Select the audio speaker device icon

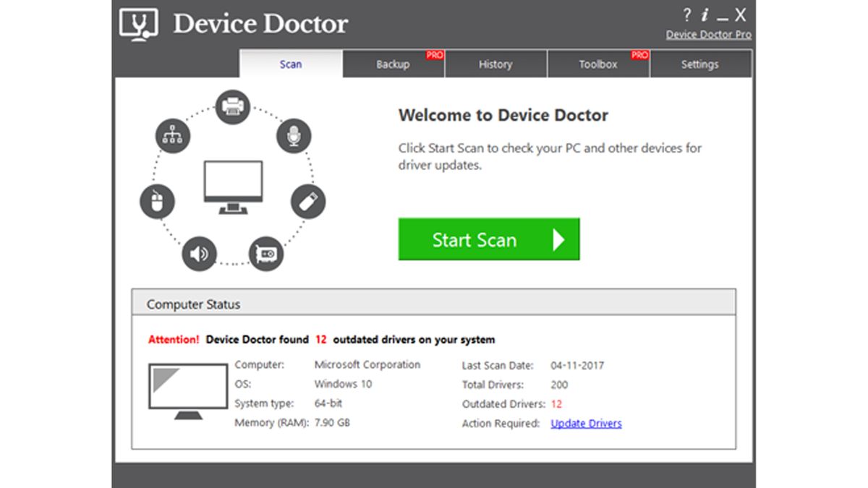pyautogui.click(x=200, y=253)
